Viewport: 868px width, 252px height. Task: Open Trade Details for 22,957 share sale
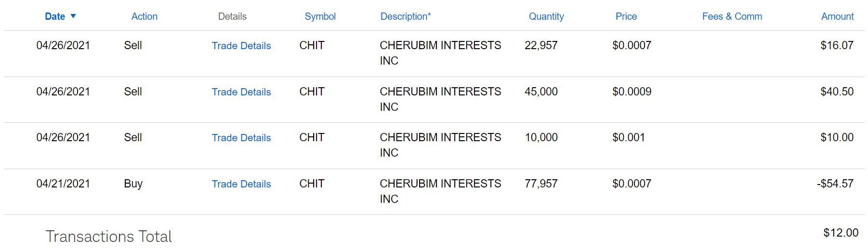[x=241, y=46]
